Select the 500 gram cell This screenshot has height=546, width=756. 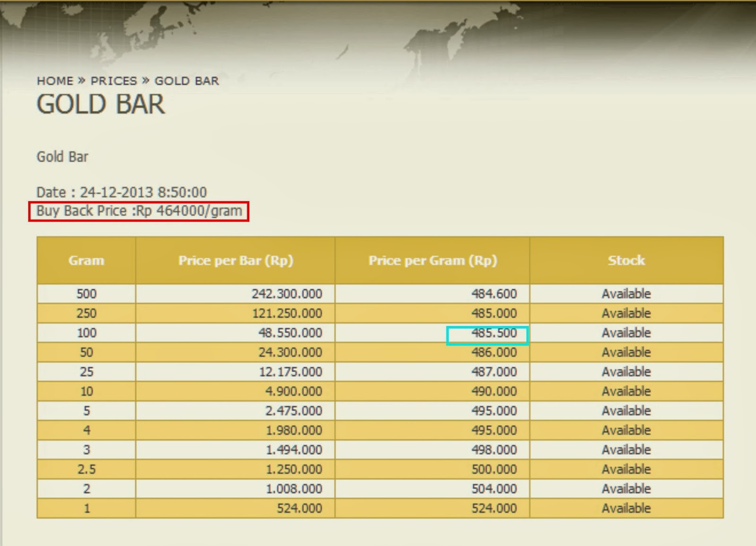pyautogui.click(x=86, y=294)
